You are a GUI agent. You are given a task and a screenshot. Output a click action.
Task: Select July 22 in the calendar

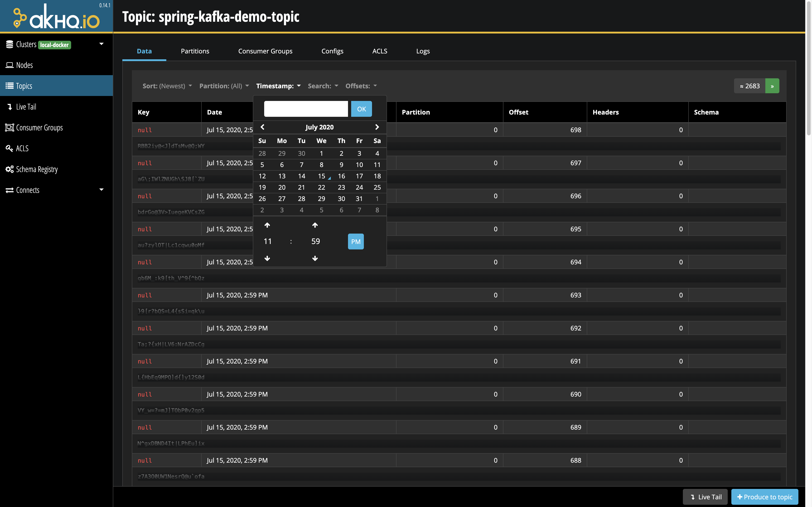point(321,187)
